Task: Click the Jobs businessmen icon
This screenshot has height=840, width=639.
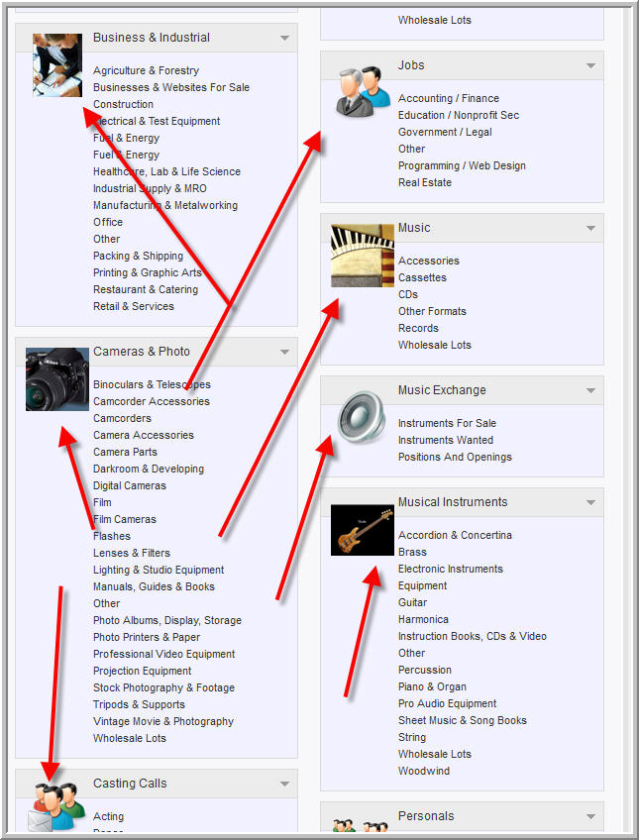Action: 364,91
